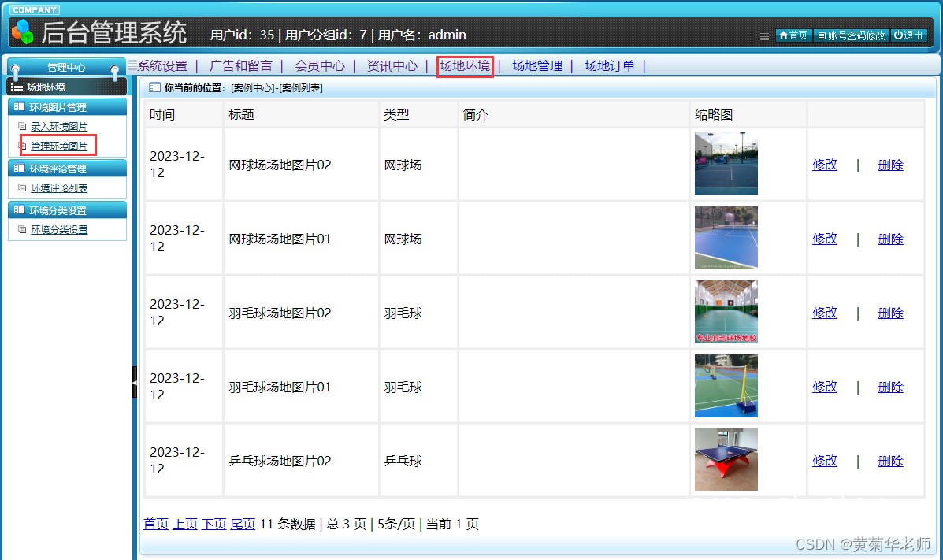Click icon beside 录入环境图片
This screenshot has width=943, height=560.
[22, 126]
